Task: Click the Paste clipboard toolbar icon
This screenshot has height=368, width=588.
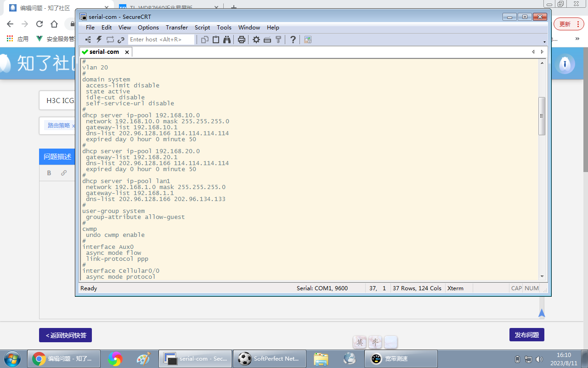Action: [216, 40]
